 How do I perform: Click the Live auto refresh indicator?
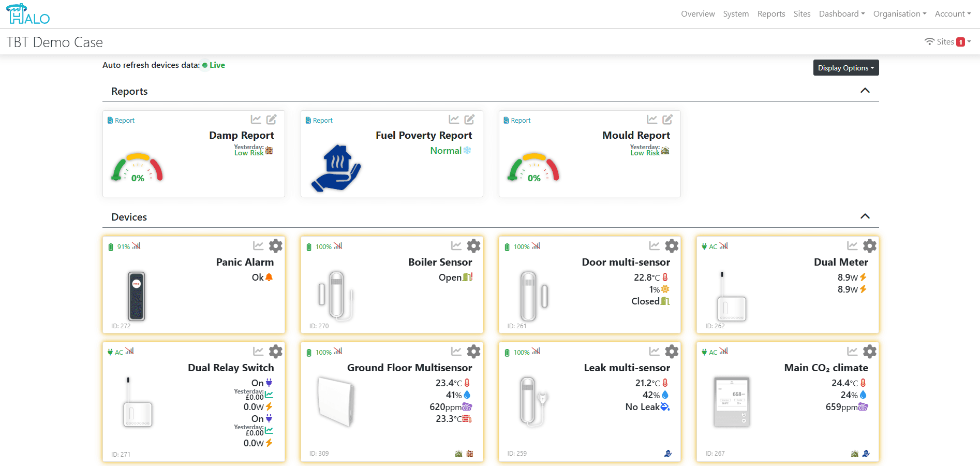pos(214,65)
